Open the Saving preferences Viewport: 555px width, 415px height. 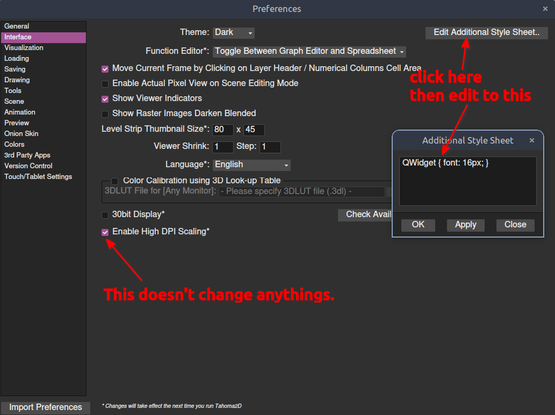[x=43, y=69]
